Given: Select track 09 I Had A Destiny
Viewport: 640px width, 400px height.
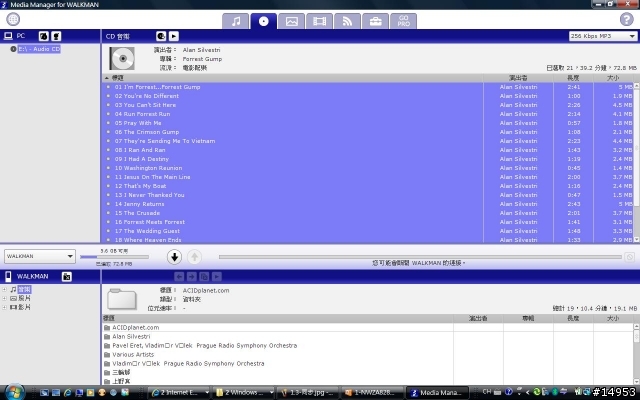Looking at the screenshot, I should point(367,159).
